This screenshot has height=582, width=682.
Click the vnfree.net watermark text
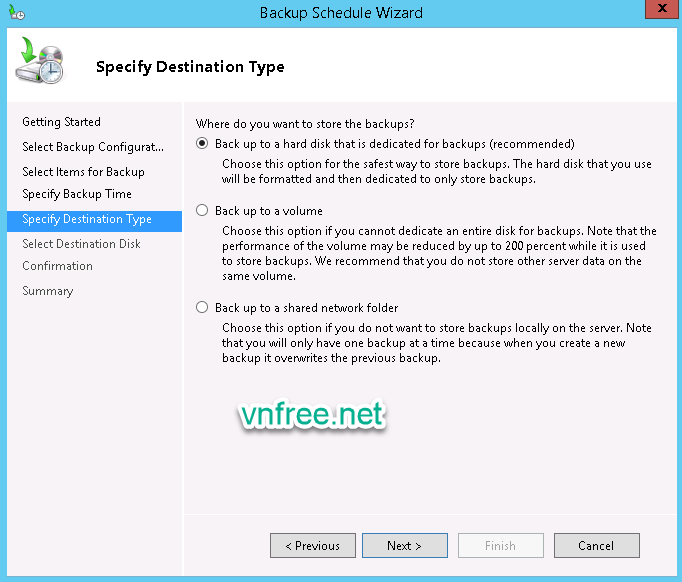tap(312, 415)
